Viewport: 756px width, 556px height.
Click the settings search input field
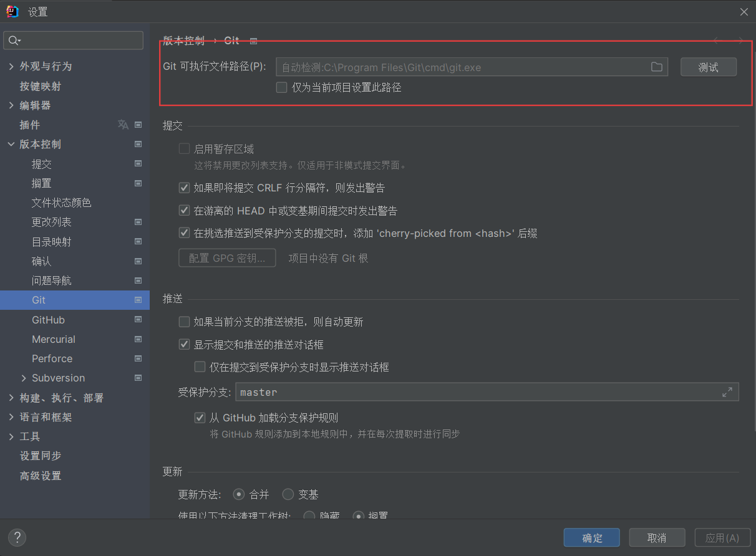click(73, 40)
